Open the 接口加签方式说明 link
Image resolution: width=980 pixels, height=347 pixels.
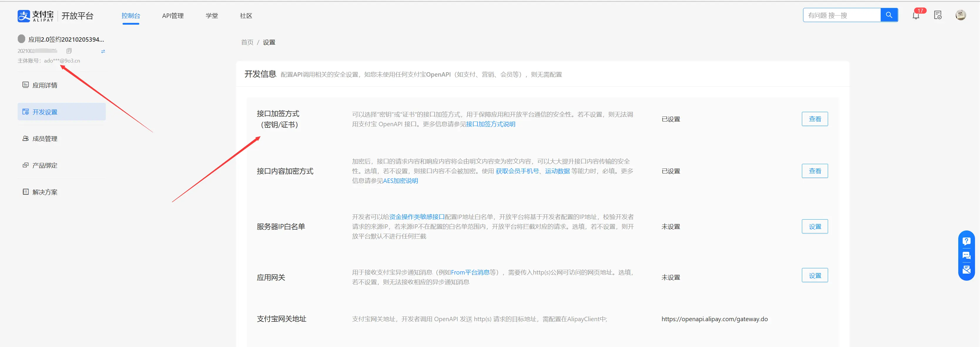tap(490, 124)
